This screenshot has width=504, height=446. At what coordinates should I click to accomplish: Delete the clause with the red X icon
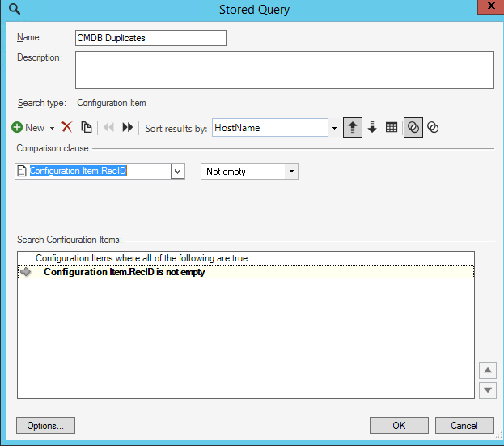click(67, 128)
